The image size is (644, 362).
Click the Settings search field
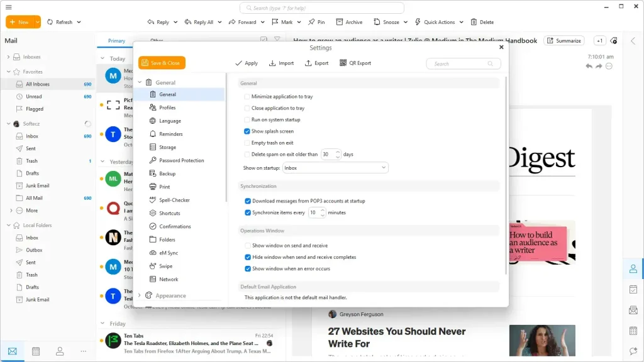(464, 63)
